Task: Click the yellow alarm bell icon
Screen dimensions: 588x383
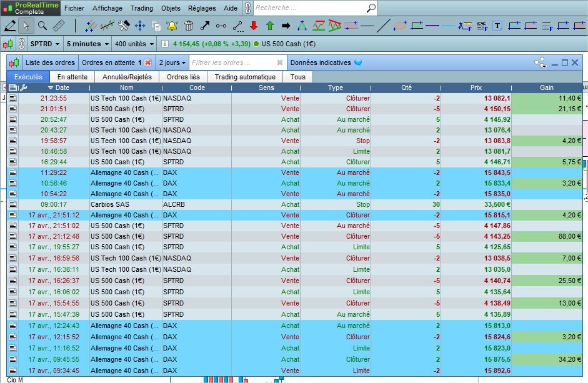Action: point(172,26)
